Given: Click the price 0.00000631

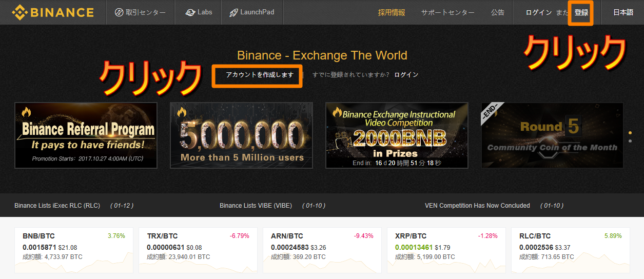Looking at the screenshot, I should coord(165,248).
